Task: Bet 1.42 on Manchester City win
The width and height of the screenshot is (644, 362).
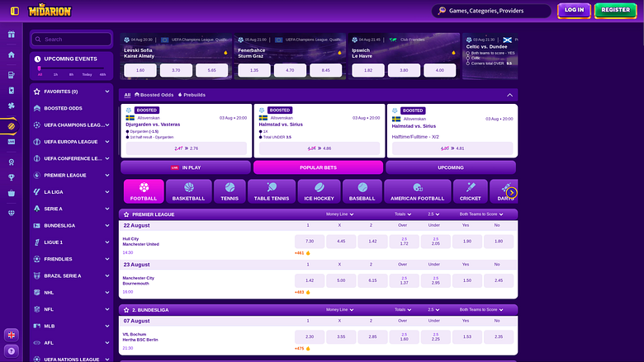Action: coord(310,281)
